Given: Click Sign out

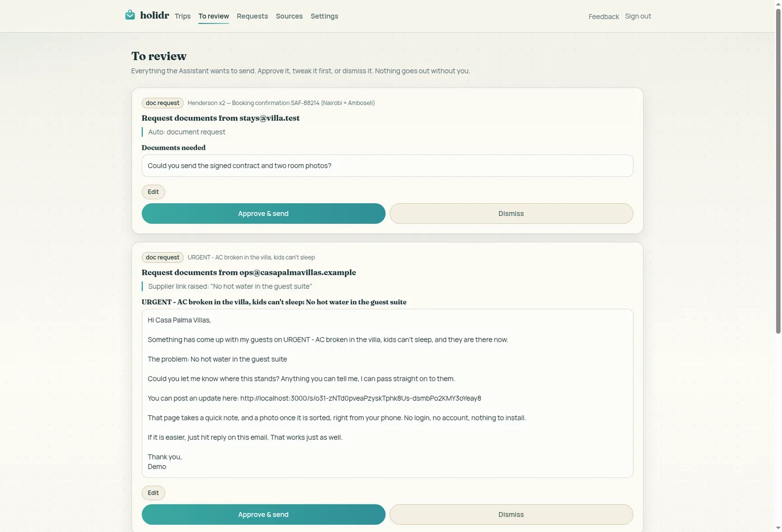Looking at the screenshot, I should (x=638, y=16).
